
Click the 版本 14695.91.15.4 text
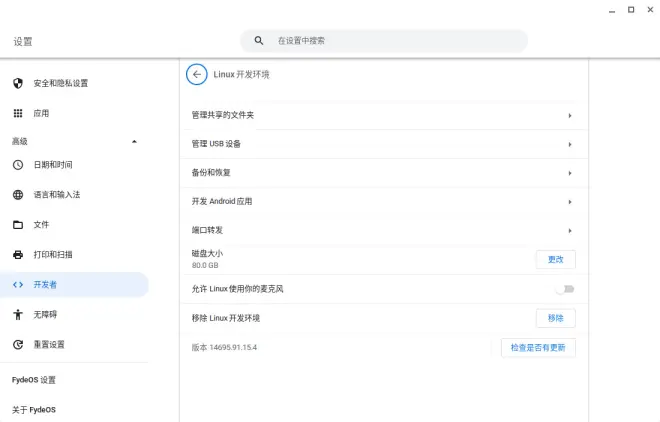point(224,348)
